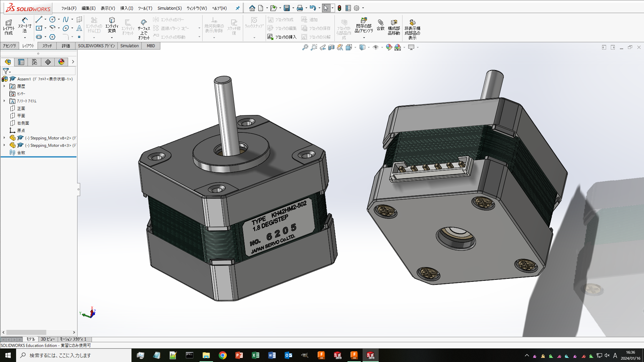
Task: Click the New document icon
Action: pos(261,8)
